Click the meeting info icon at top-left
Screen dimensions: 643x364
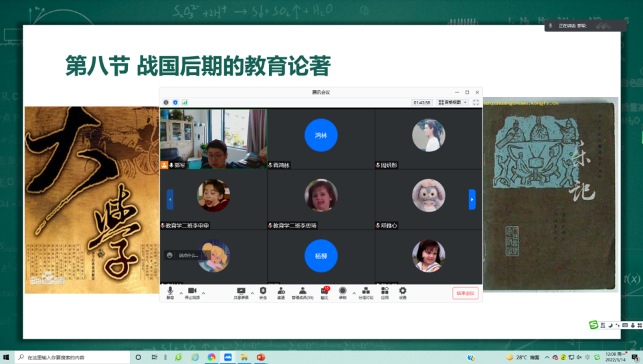point(166,102)
